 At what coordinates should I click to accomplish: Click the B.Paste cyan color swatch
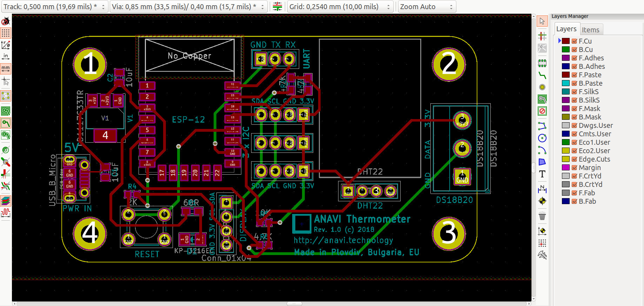pos(566,83)
